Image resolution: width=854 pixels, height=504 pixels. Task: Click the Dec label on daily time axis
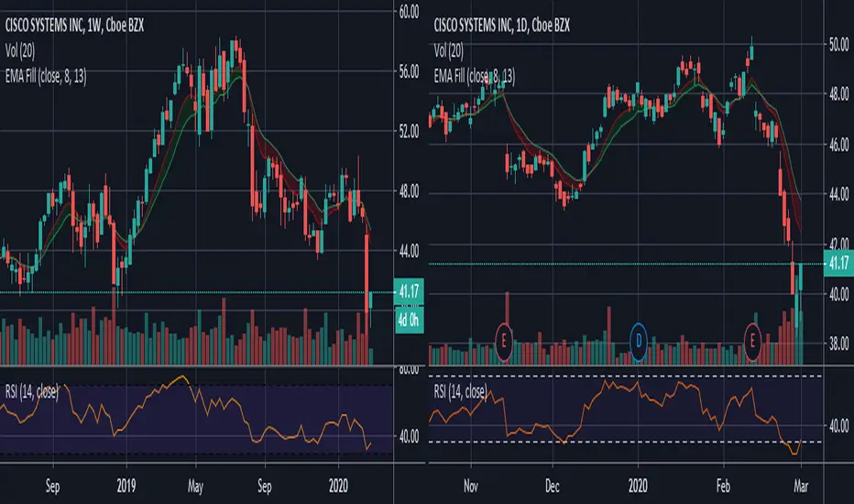[x=553, y=486]
